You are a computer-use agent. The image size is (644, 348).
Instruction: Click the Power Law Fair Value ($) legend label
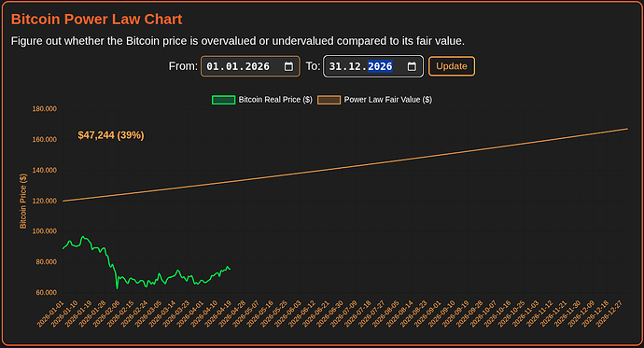[x=387, y=100]
